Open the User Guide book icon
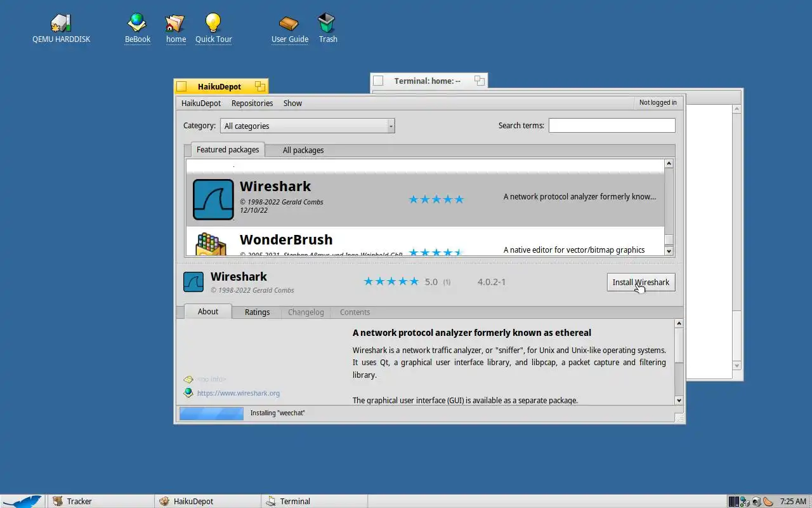Screen dimensions: 812x508 coord(289,23)
